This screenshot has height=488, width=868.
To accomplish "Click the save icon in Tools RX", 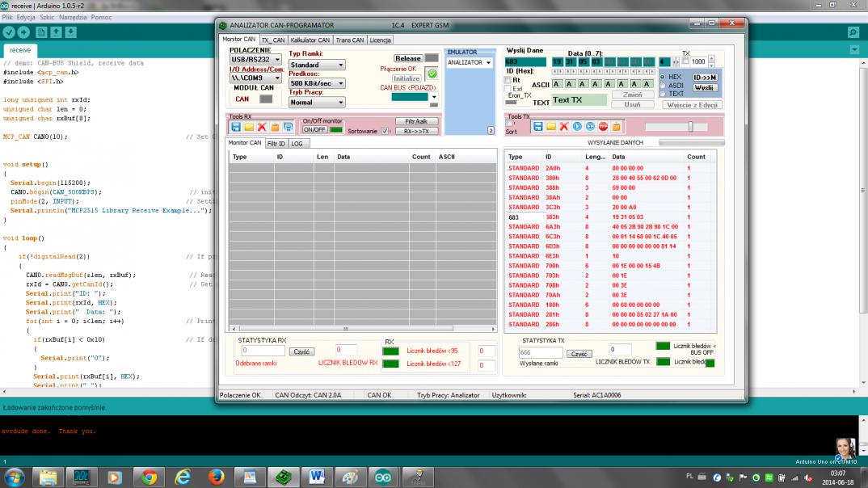I will point(235,128).
